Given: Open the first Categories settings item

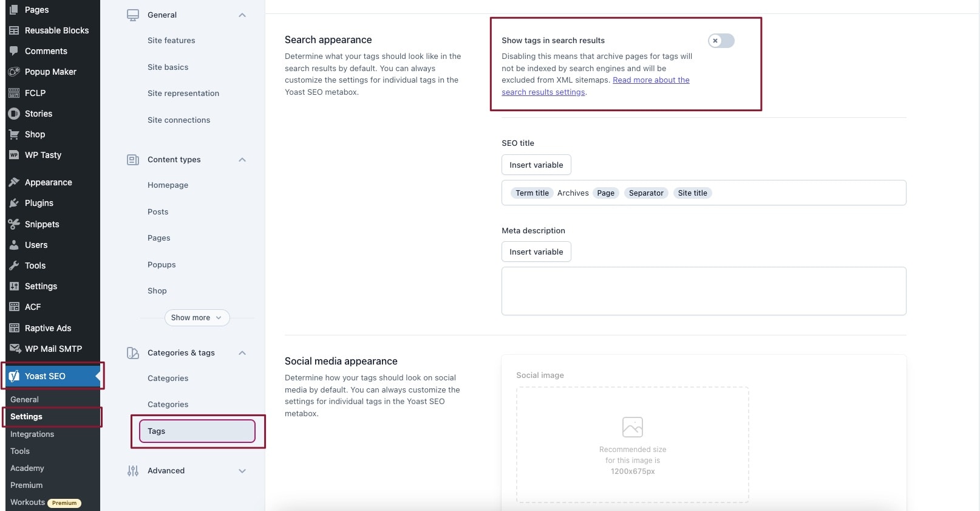Looking at the screenshot, I should [168, 379].
